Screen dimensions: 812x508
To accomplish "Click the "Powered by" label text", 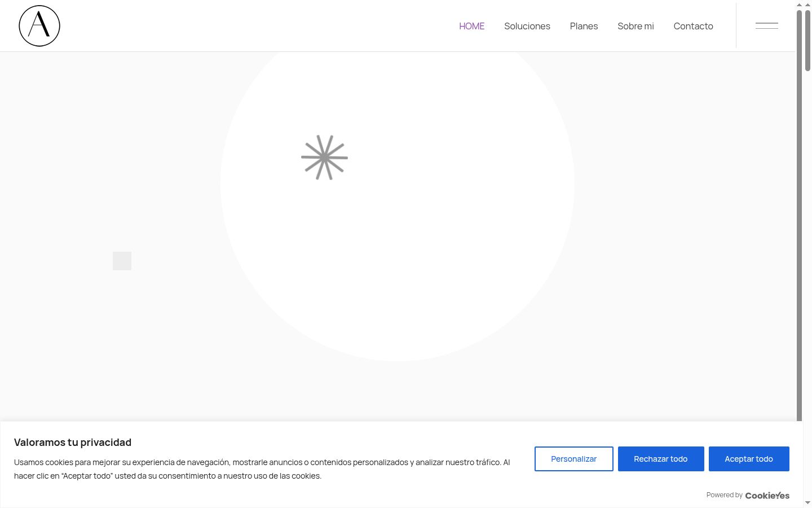I will point(724,495).
